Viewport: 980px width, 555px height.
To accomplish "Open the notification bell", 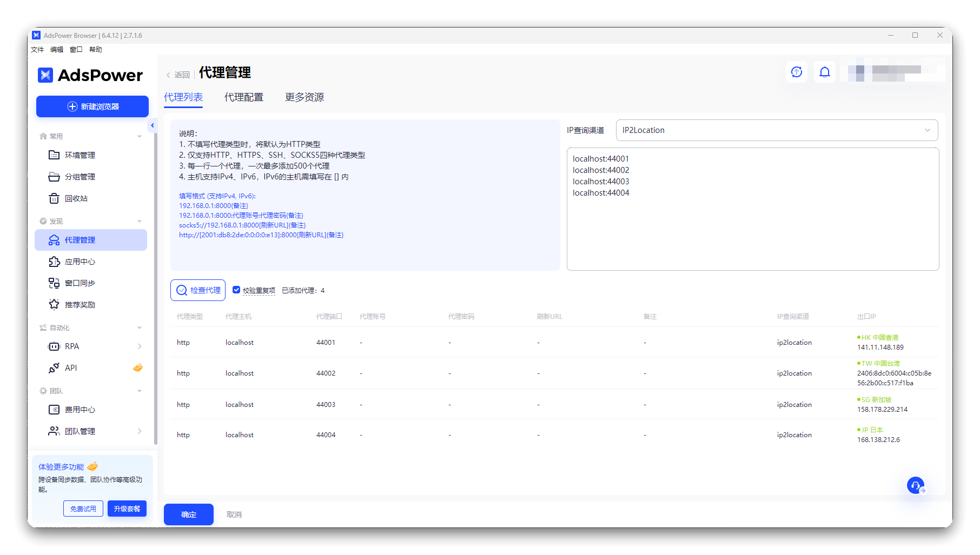I will coord(824,72).
